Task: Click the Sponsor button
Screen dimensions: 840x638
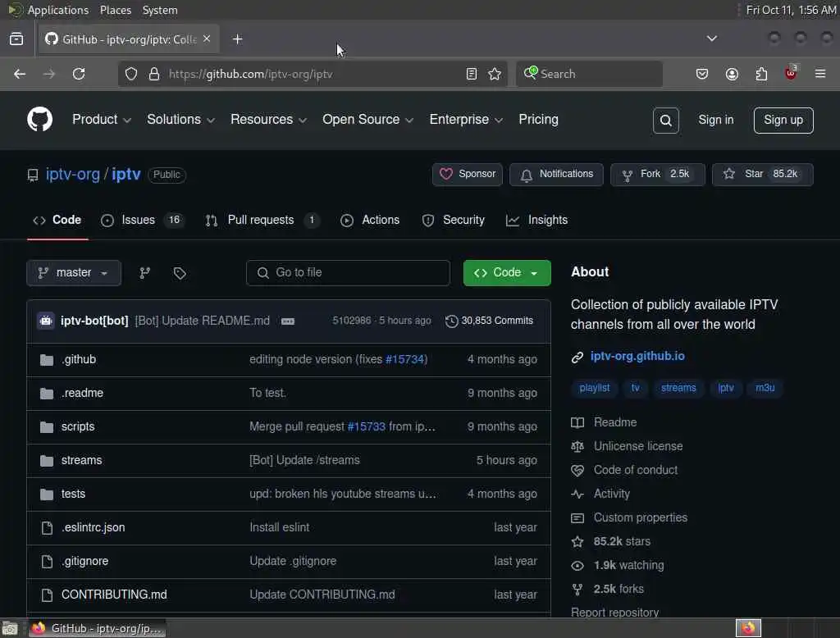Action: click(x=467, y=175)
